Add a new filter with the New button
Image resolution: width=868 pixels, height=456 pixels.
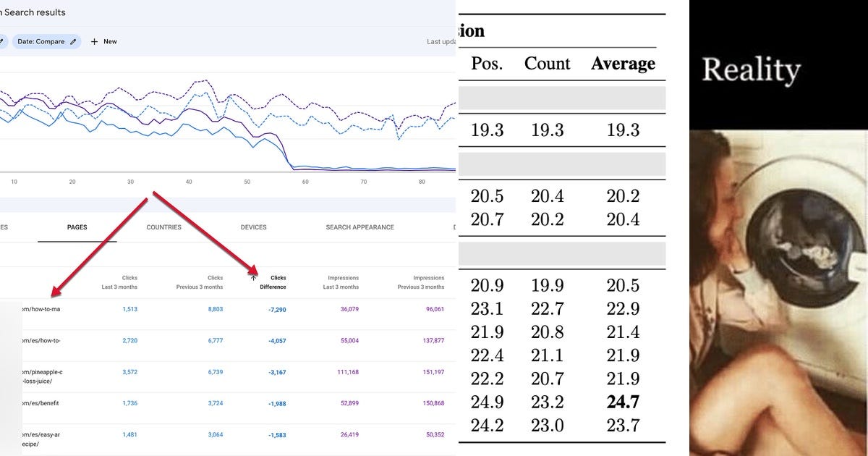pos(103,41)
